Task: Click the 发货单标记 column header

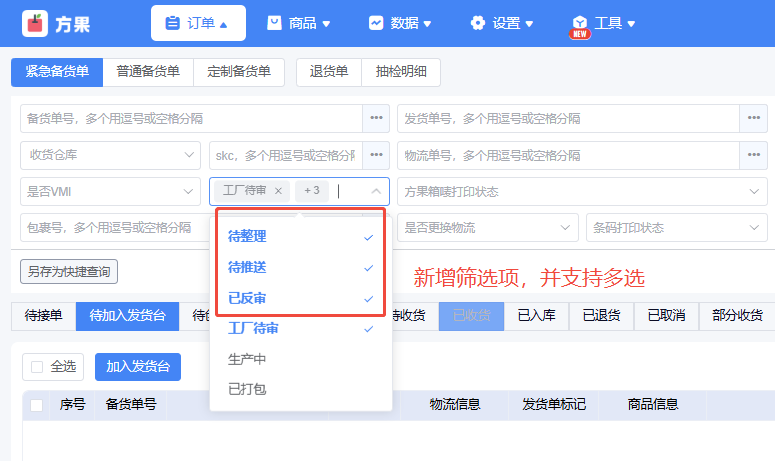Action: (554, 405)
